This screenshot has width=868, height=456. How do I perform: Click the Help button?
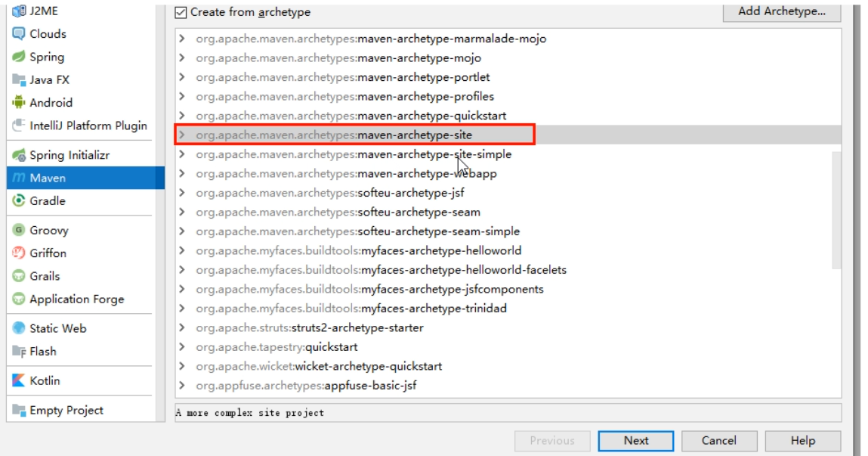pyautogui.click(x=803, y=440)
